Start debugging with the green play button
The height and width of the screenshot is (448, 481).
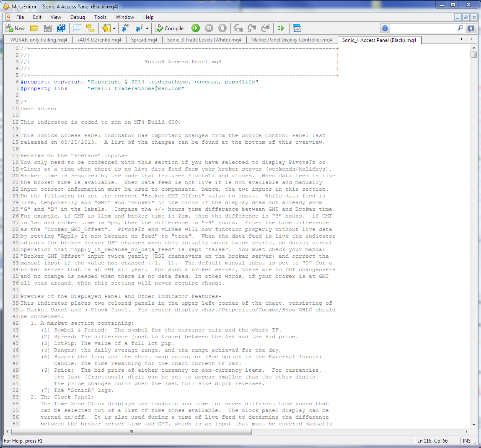[195, 28]
